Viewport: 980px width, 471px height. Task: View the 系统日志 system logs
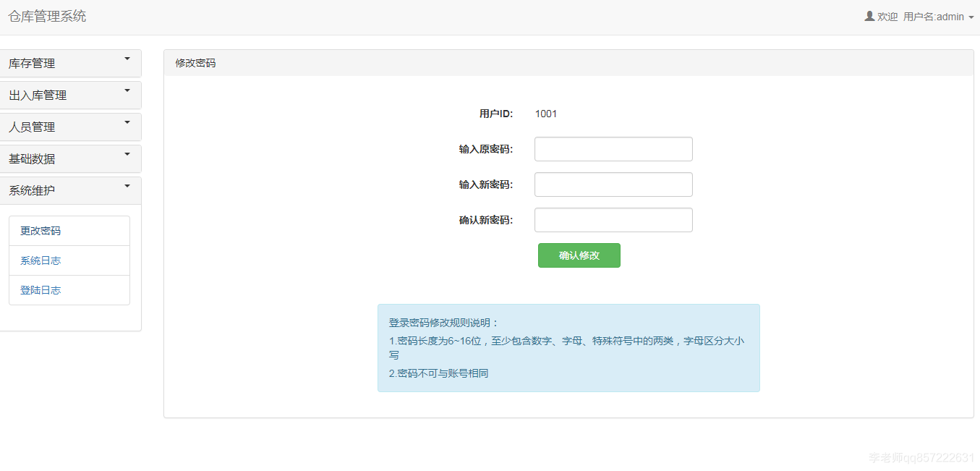(x=40, y=260)
